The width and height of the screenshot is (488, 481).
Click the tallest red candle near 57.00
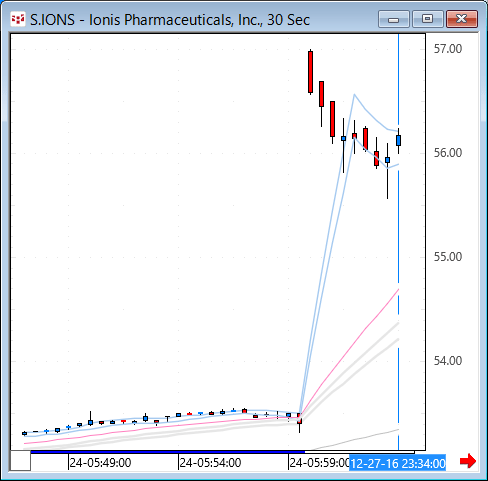(310, 72)
